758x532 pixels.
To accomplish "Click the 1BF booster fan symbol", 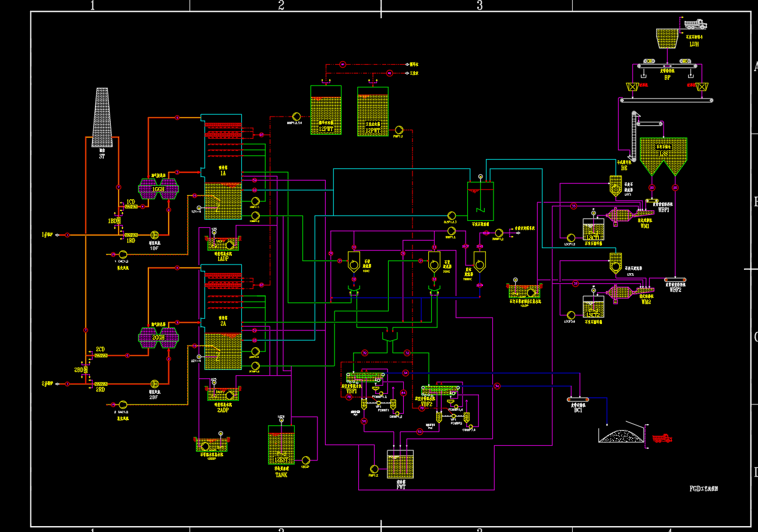I will tap(154, 234).
